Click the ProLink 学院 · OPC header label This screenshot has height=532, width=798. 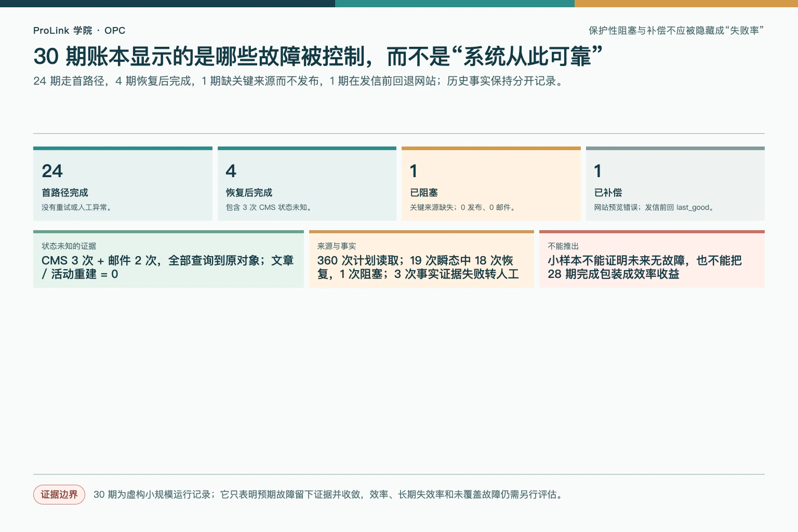(79, 31)
